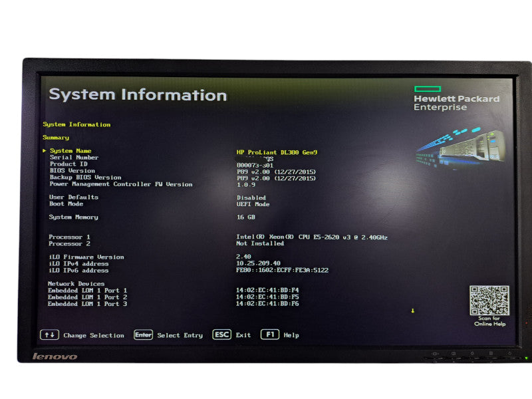Click the FE80::1602:ECFF:FE3A:5122 value

[x=282, y=271]
